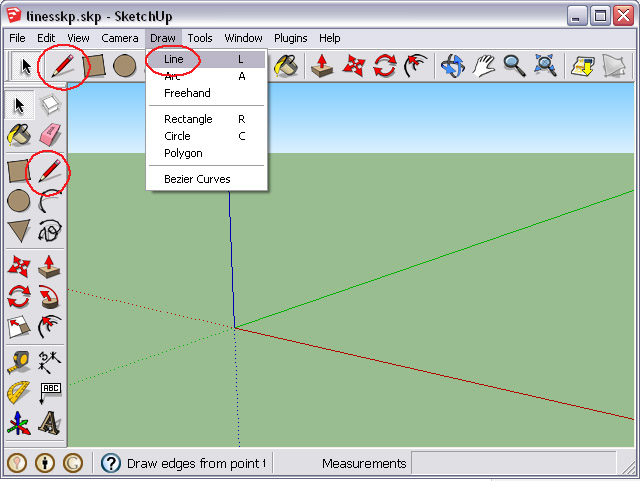640x481 pixels.
Task: Activate the Orbit camera tool
Action: coord(453,66)
